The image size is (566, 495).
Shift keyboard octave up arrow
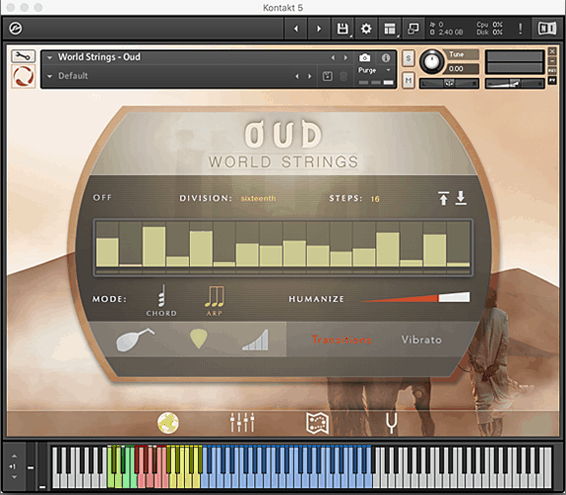coord(14,456)
